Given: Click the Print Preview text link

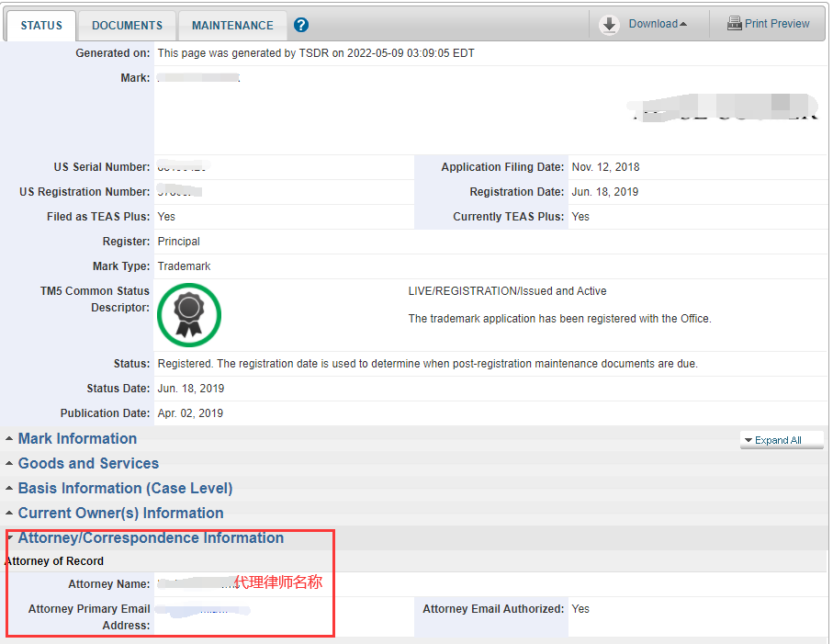Looking at the screenshot, I should coord(777,24).
